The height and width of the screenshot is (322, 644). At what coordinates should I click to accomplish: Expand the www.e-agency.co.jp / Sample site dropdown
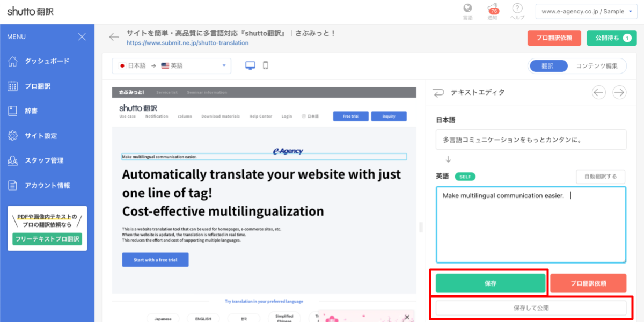click(x=587, y=11)
